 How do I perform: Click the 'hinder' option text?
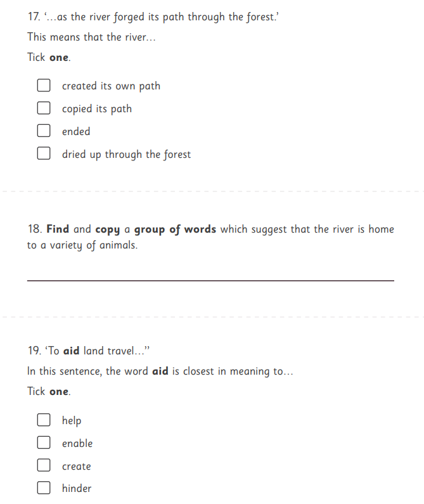tap(77, 488)
